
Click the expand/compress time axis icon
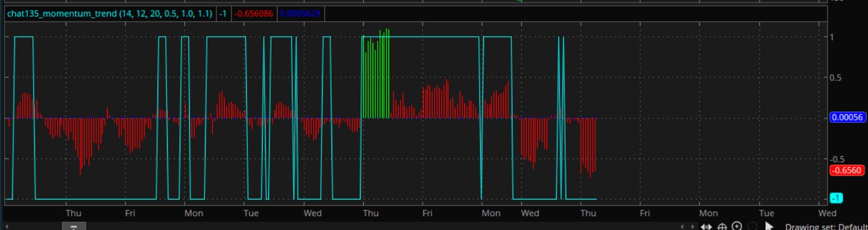(x=707, y=226)
